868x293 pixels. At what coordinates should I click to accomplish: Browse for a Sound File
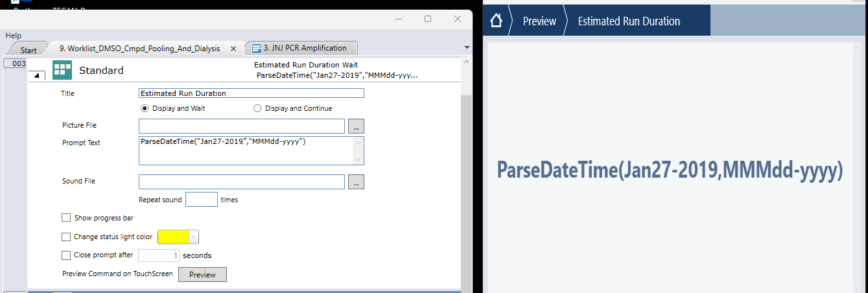coord(356,182)
